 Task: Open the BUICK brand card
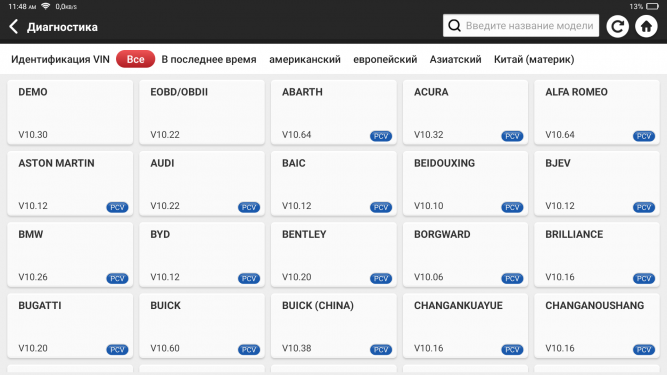pyautogui.click(x=202, y=326)
